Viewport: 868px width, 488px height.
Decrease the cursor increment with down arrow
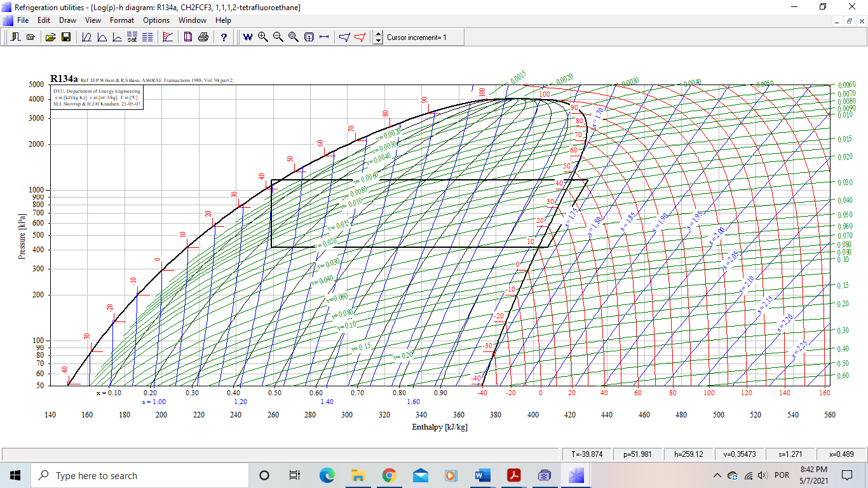point(378,41)
